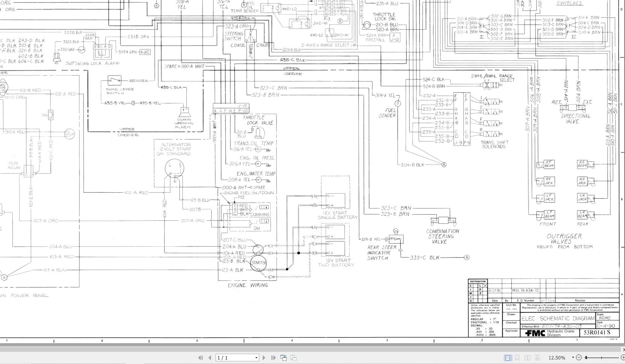625x364 pixels.
Task: Select continuous facing view mode
Action: click(537, 358)
